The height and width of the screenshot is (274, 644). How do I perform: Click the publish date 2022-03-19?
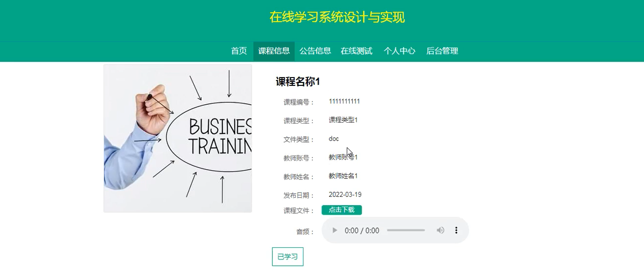[345, 194]
